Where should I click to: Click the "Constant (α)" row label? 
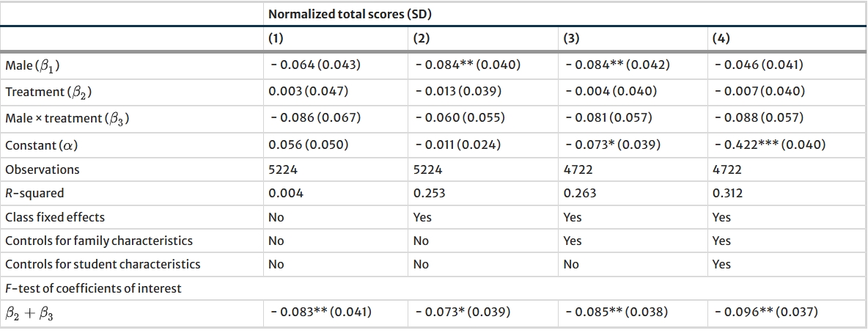(41, 145)
